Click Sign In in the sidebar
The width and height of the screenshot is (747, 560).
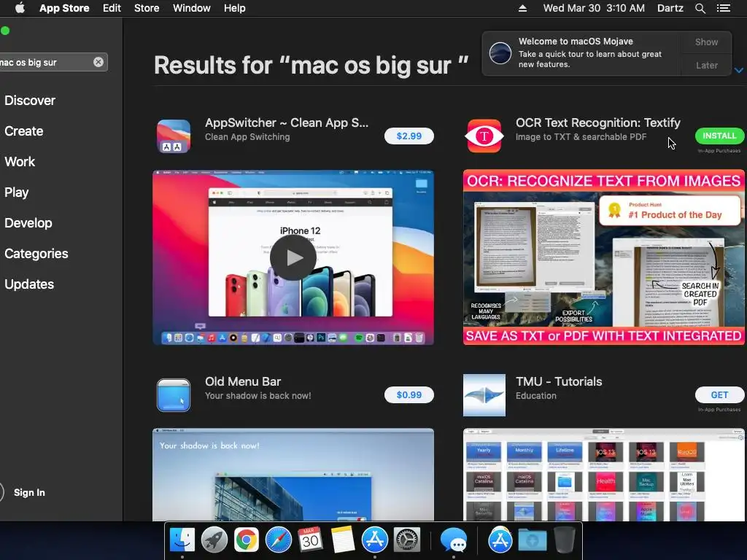coord(29,492)
